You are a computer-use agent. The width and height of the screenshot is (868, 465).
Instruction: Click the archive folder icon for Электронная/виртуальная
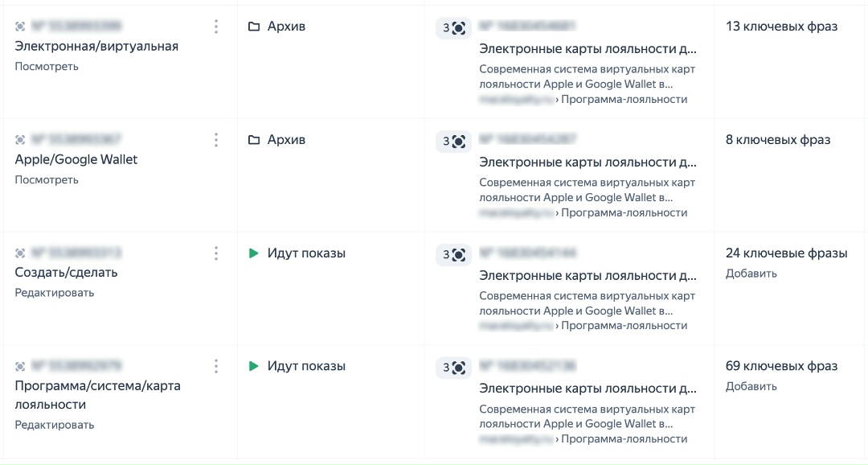coord(254,27)
